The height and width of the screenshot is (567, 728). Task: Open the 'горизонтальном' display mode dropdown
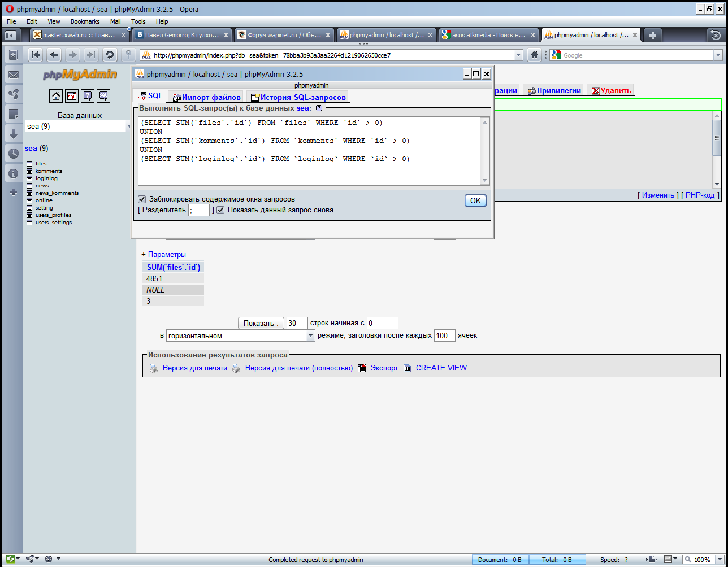click(310, 336)
